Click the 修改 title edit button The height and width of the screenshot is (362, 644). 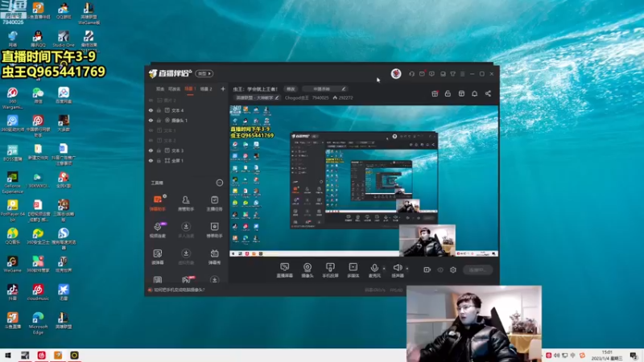click(291, 88)
